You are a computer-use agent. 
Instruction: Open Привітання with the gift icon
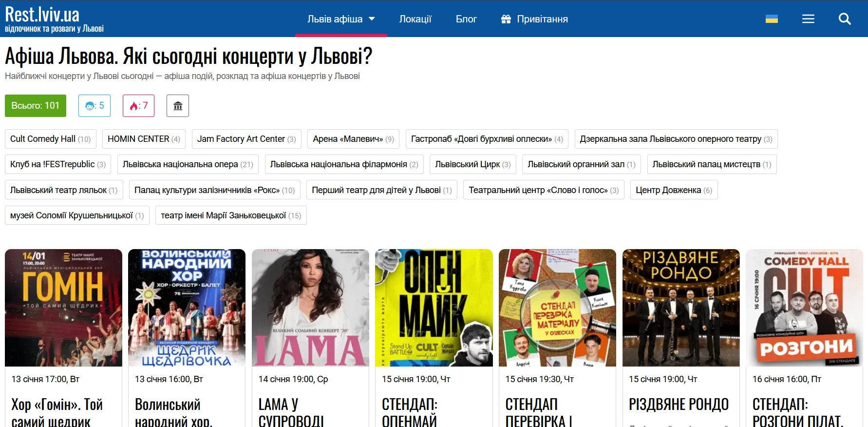point(534,19)
